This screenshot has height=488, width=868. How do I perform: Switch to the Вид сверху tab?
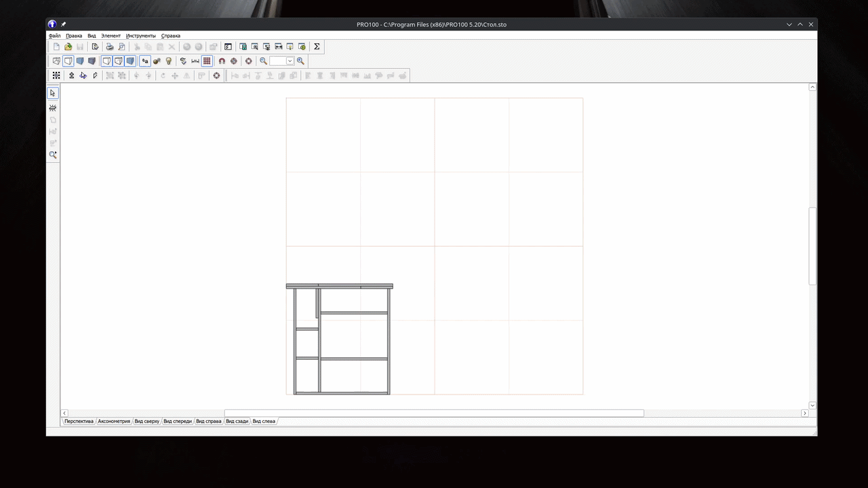[x=146, y=421]
